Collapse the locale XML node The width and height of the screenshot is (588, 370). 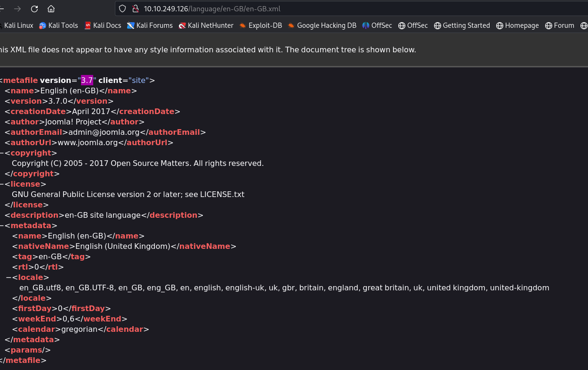8,278
